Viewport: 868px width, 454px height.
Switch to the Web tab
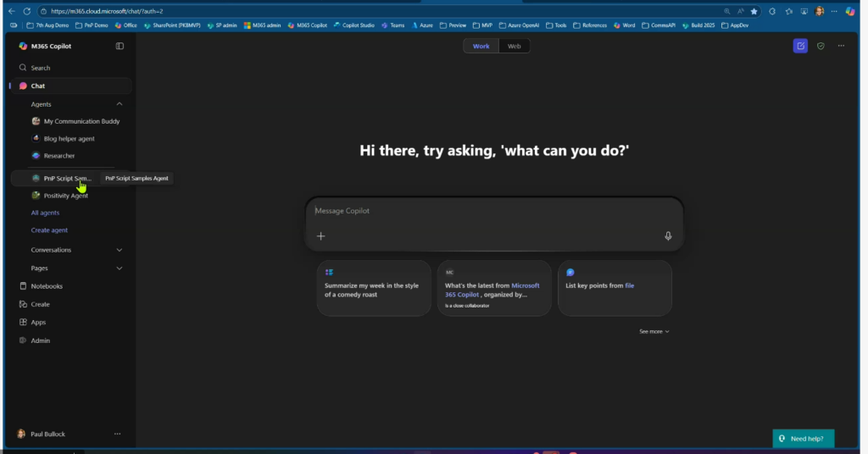coord(515,46)
